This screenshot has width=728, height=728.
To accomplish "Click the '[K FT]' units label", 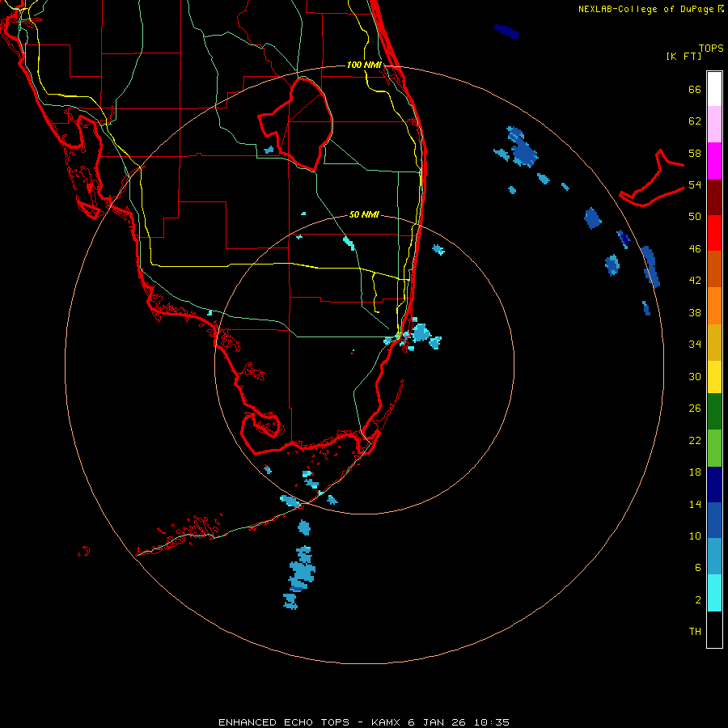I will pos(684,56).
